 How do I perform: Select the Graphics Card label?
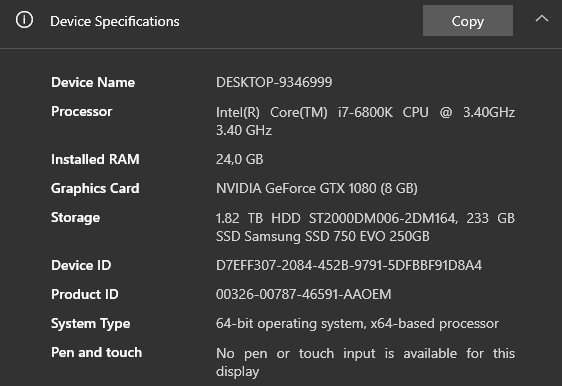[x=95, y=189]
